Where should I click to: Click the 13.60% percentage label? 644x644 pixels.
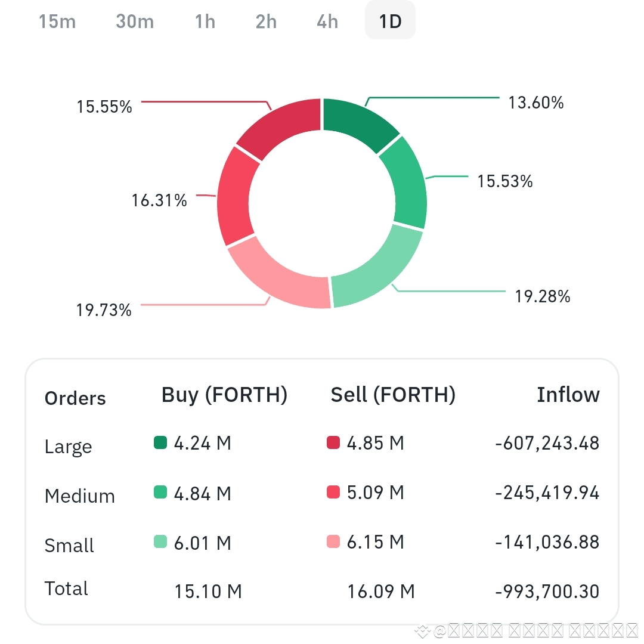click(x=536, y=103)
